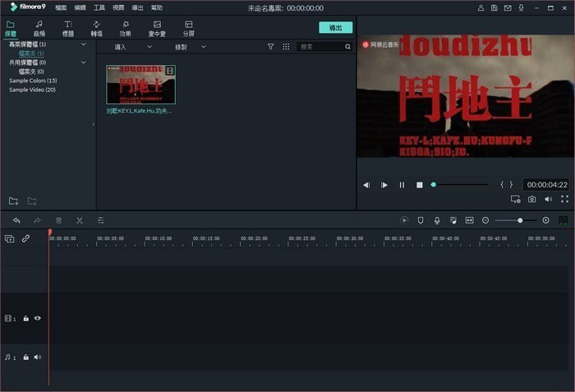Click the undo arrow in timeline toolbar

[x=16, y=220]
